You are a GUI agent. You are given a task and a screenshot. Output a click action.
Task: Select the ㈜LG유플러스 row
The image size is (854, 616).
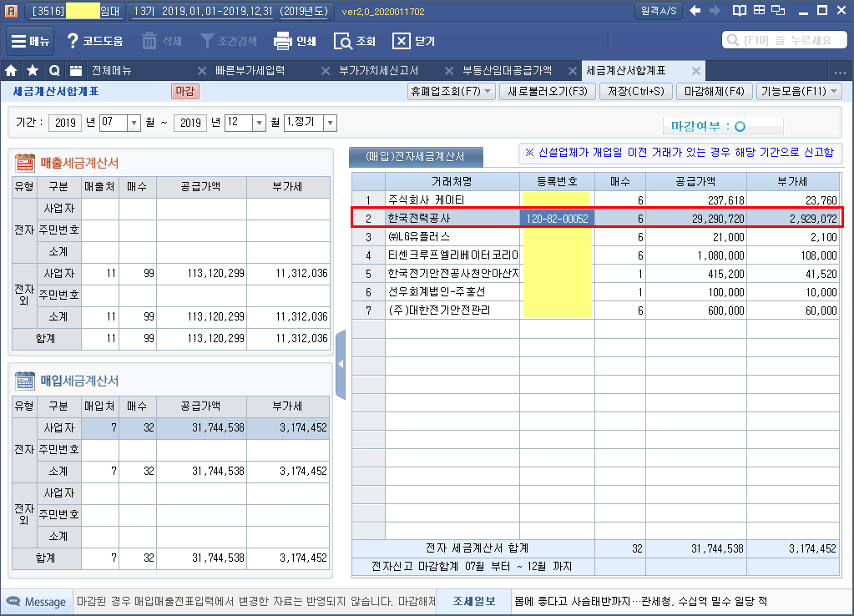click(596, 237)
